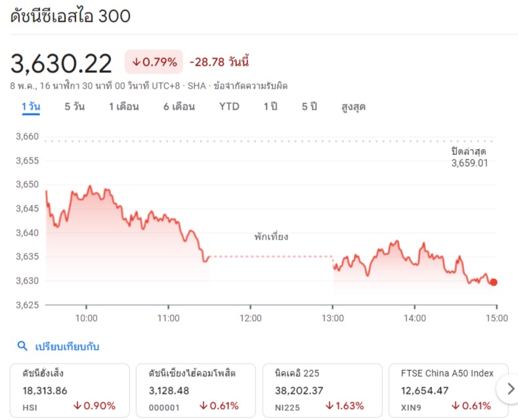The height and width of the screenshot is (420, 518).
Task: Click the พักเที่ยง lunch break label on chart
Action: [x=271, y=237]
